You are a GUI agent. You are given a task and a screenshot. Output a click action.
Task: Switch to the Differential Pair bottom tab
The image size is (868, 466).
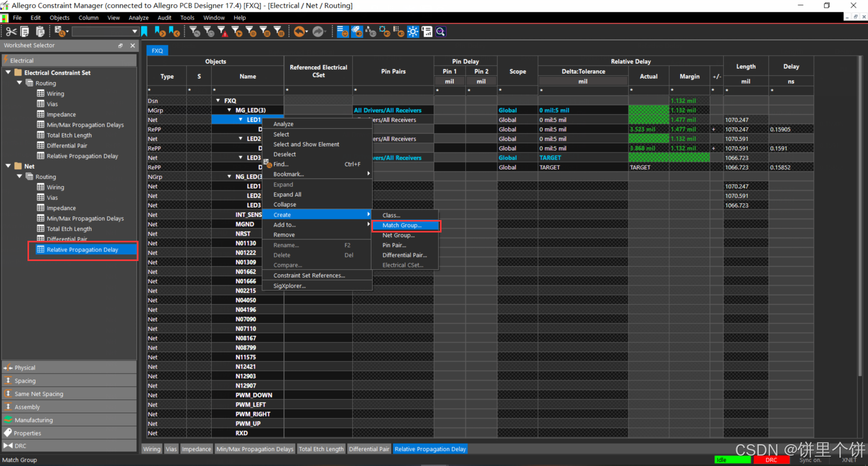[369, 449]
